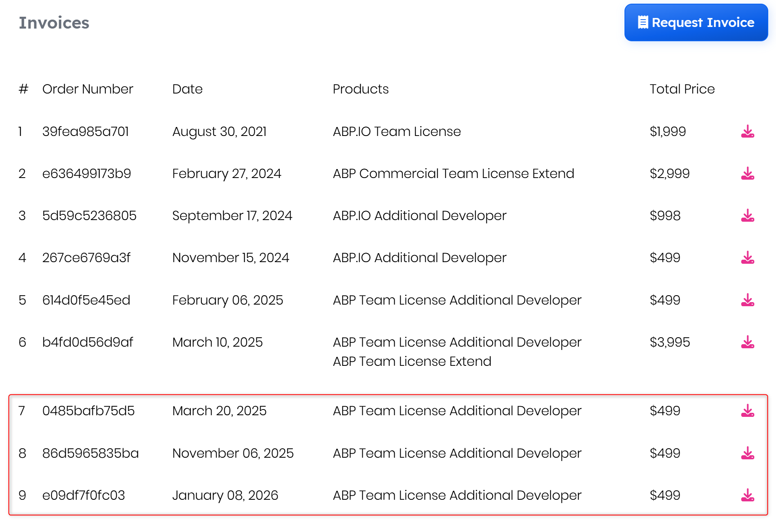Download invoice for order 614d0f5e45ed

[x=747, y=300]
